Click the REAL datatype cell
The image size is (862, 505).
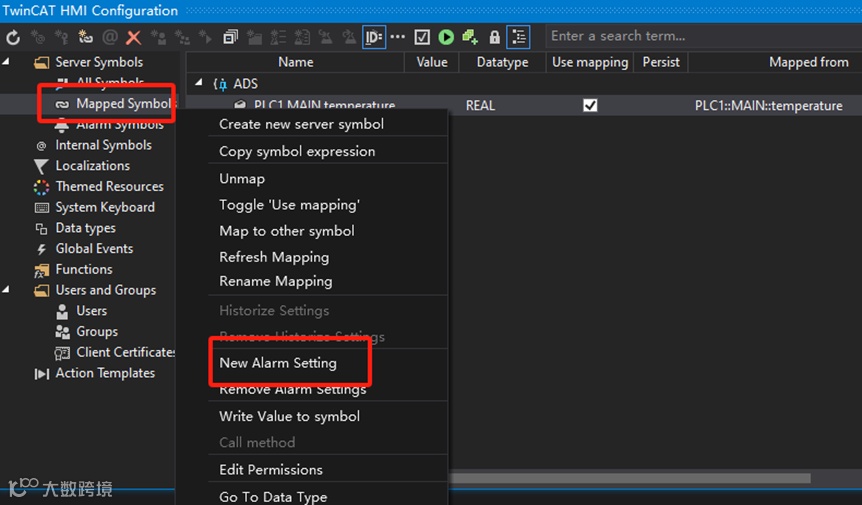tap(480, 106)
